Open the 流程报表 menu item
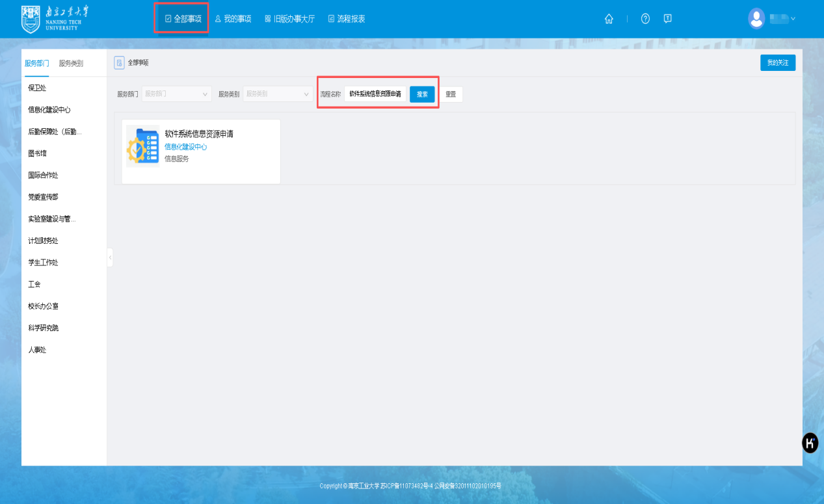The height and width of the screenshot is (504, 824). click(347, 19)
